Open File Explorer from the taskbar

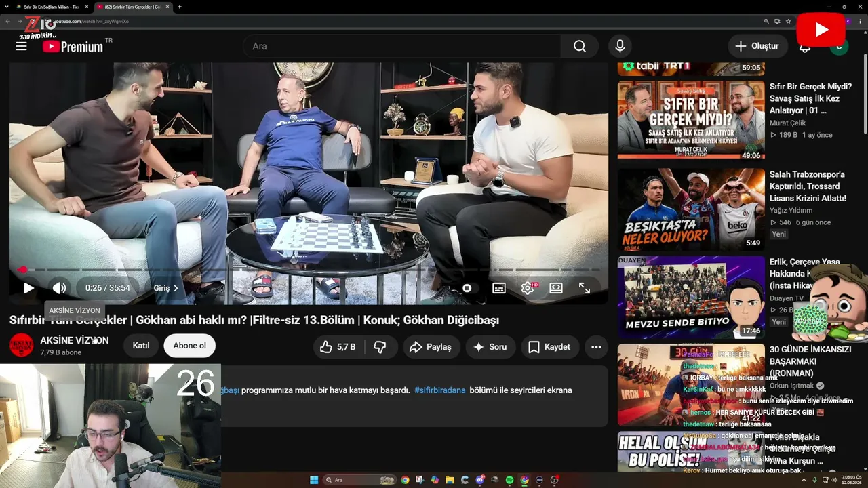point(450,480)
